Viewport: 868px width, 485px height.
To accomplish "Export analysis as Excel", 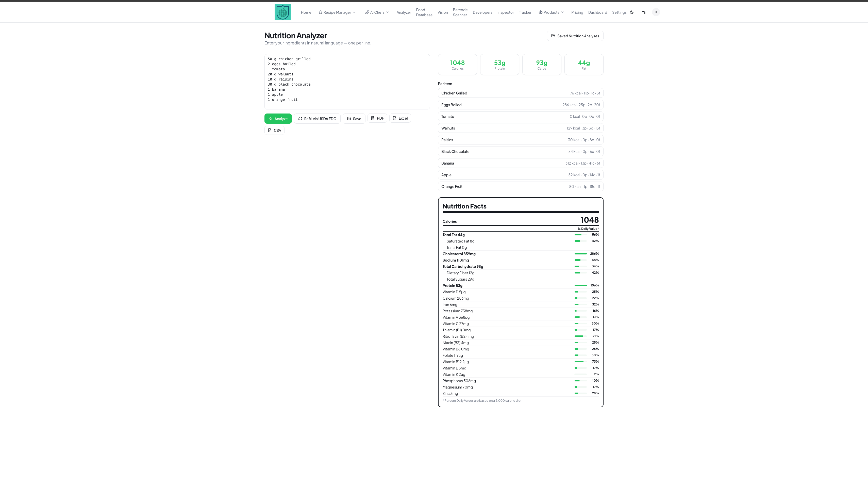I will (x=400, y=118).
